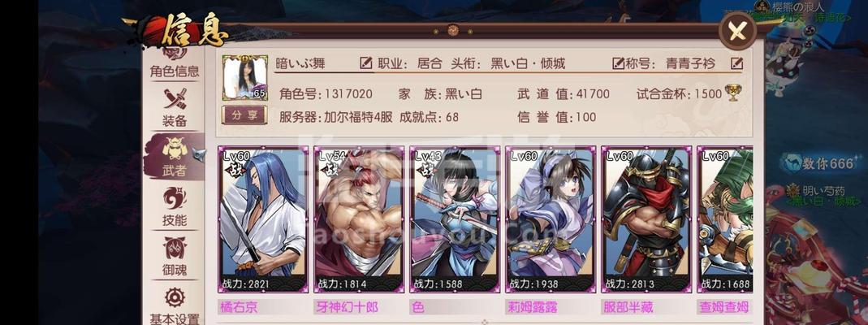
Task: Click the edit icon beside 头衔 title
Action: point(619,63)
